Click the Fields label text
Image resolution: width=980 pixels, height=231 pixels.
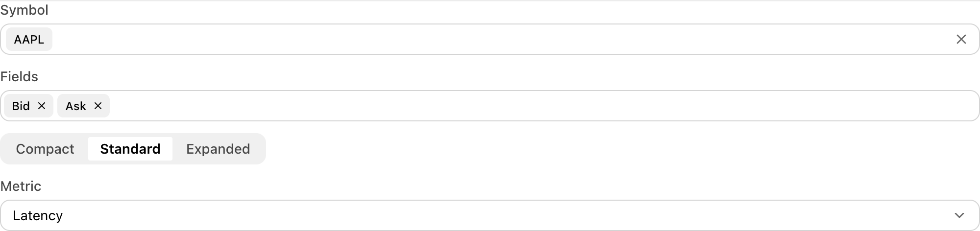pos(19,76)
